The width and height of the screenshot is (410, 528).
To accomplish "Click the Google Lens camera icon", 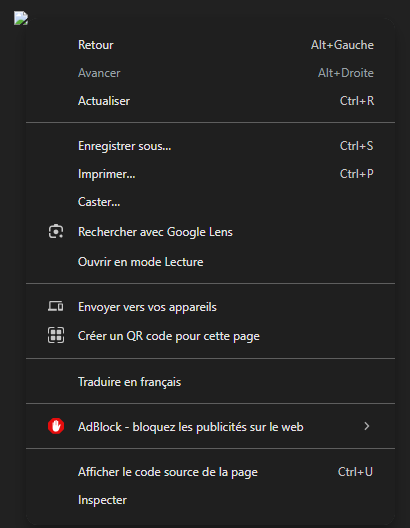I will pos(56,232).
